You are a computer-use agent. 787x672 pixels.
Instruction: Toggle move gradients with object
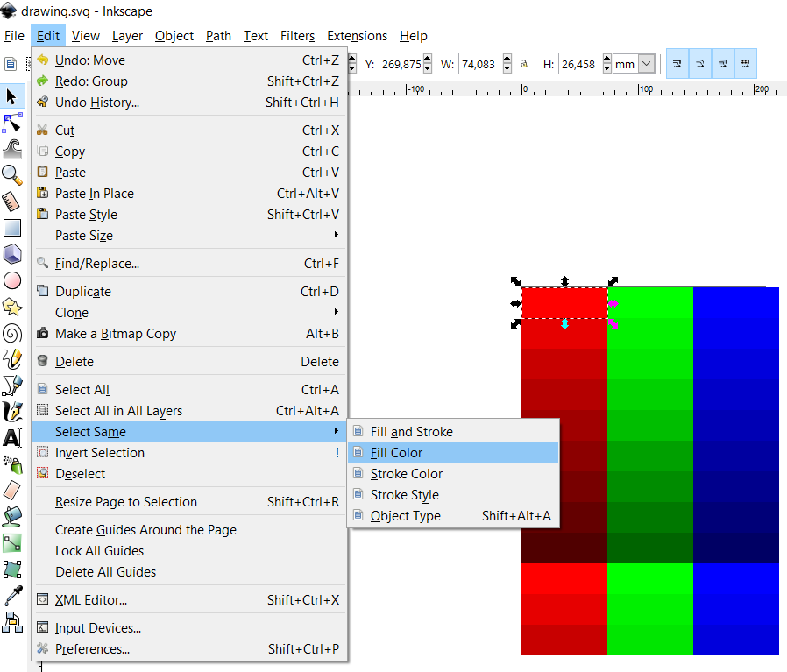[x=723, y=64]
